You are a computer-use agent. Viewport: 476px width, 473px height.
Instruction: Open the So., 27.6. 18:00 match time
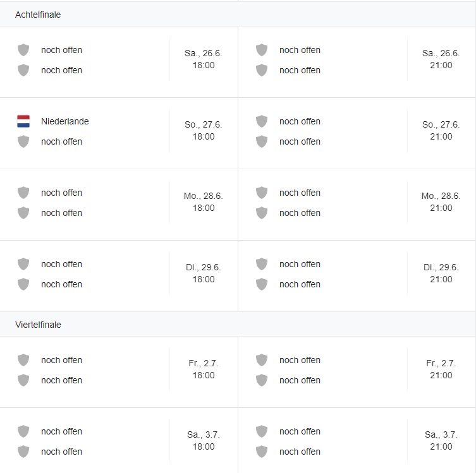[204, 131]
